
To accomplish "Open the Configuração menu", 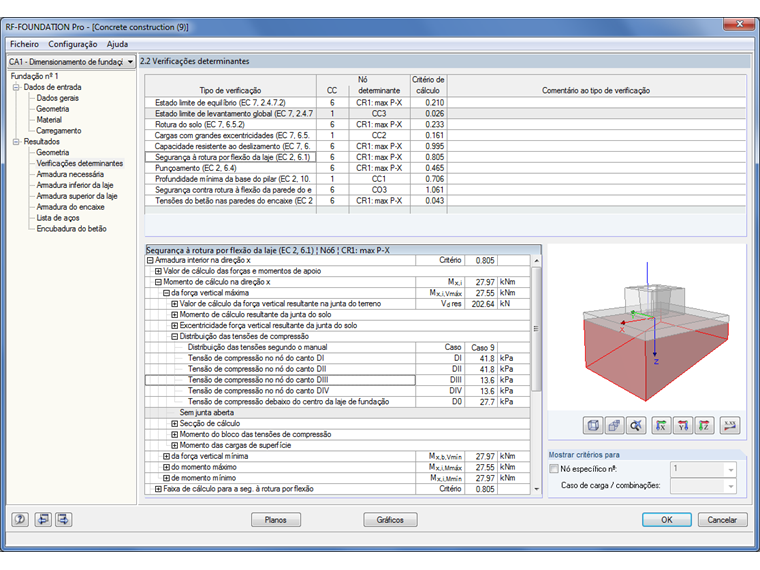I will click(x=73, y=44).
